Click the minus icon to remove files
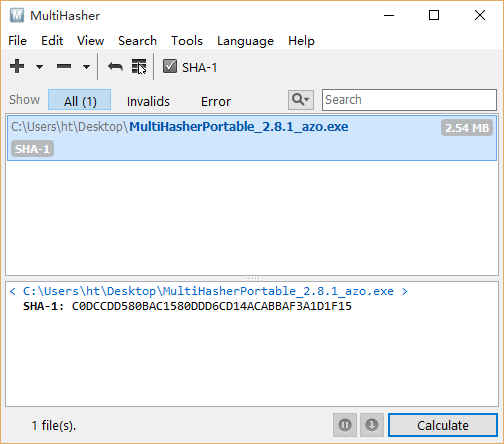This screenshot has width=504, height=444. (x=64, y=66)
